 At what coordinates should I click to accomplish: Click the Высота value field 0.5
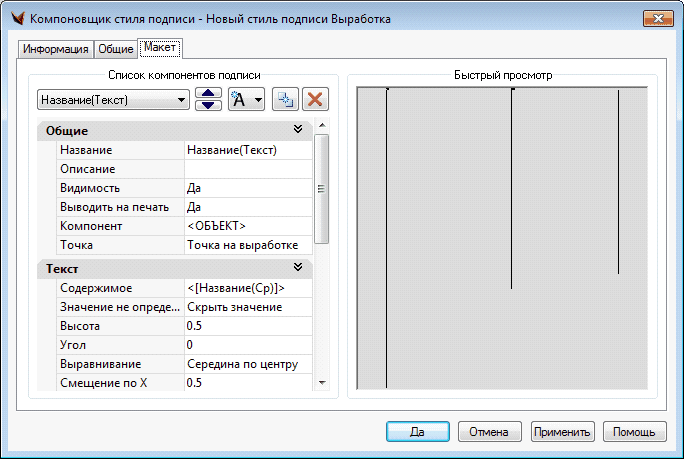pos(247,326)
